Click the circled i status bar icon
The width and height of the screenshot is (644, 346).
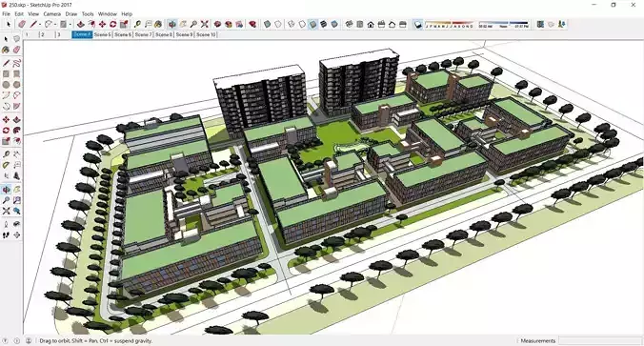[17, 340]
